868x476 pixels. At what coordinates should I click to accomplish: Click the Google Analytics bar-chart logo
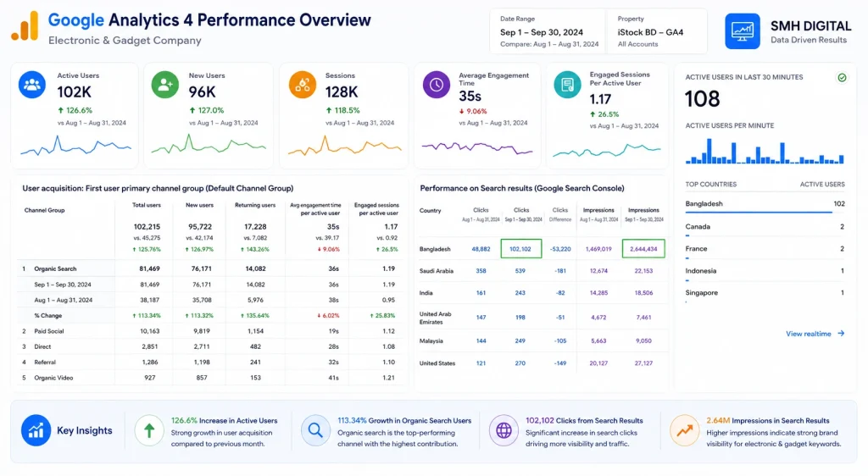25,26
